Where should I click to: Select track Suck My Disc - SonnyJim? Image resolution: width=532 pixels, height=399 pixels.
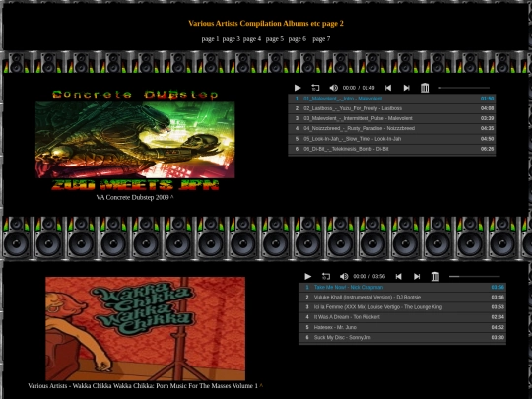coord(402,338)
